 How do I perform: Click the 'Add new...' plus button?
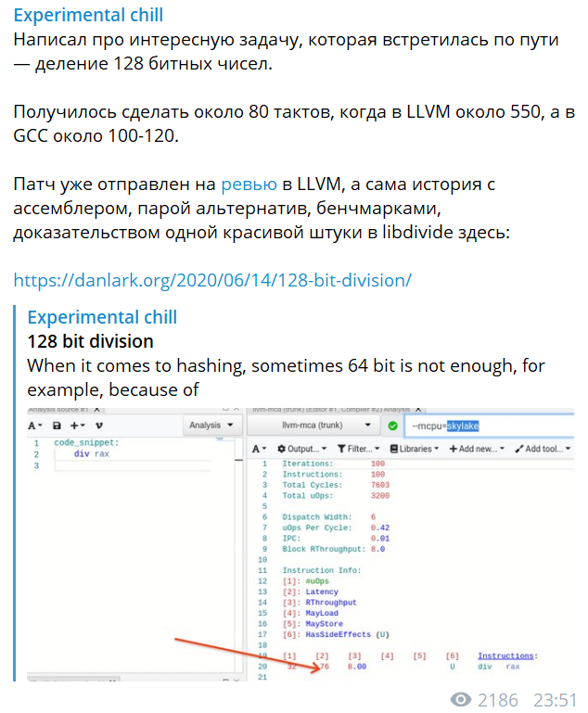click(x=478, y=449)
